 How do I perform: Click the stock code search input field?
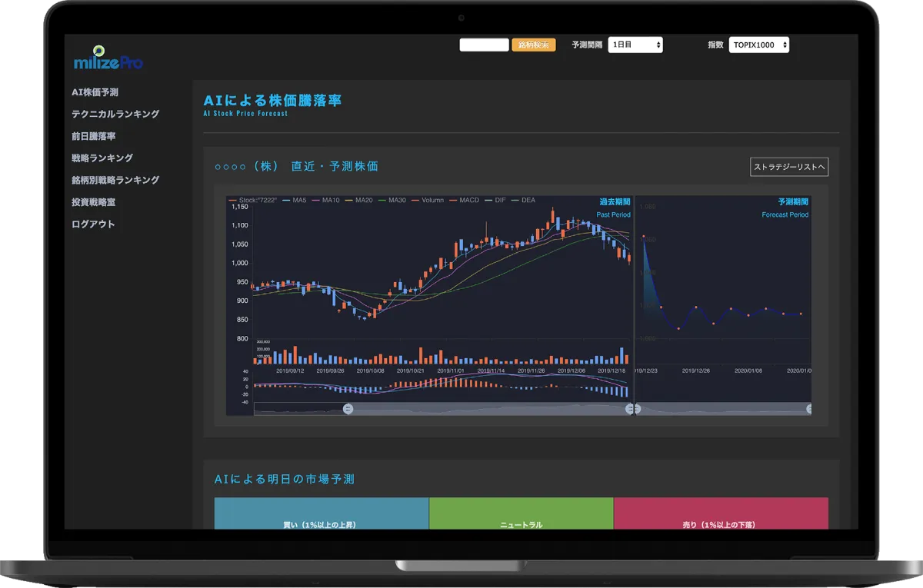(x=484, y=45)
